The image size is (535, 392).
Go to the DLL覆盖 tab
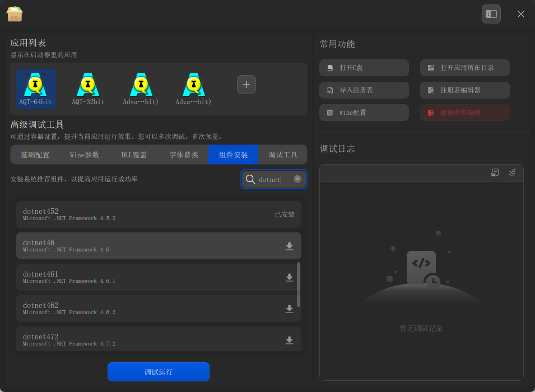pos(134,155)
